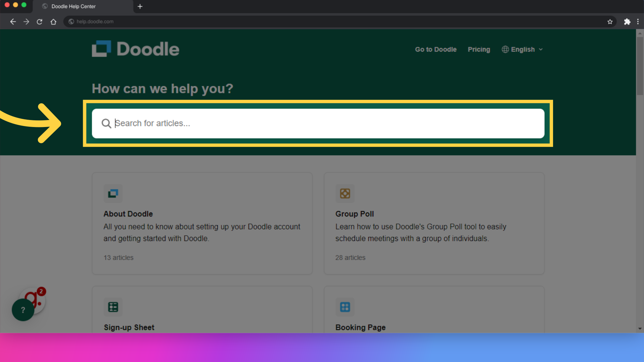This screenshot has height=362, width=644.
Task: Toggle browser bookmark star icon
Action: pos(610,21)
